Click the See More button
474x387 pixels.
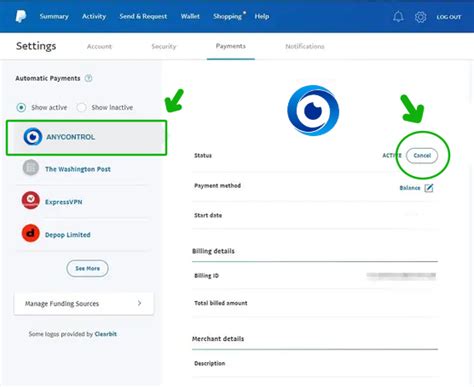pos(87,268)
